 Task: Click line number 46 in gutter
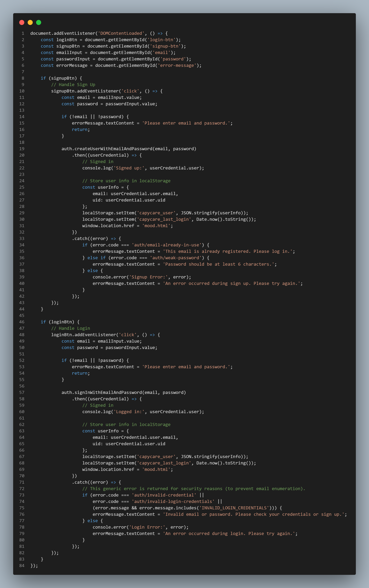(x=22, y=322)
